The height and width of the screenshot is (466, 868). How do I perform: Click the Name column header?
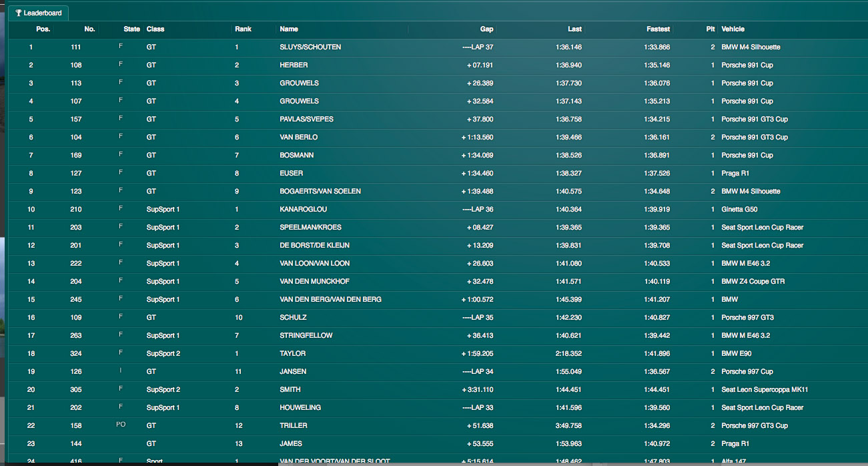(289, 29)
